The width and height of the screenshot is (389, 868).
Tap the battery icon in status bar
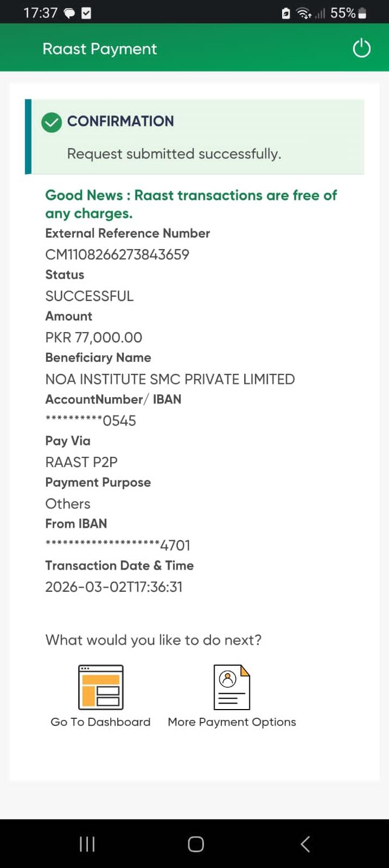362,14
